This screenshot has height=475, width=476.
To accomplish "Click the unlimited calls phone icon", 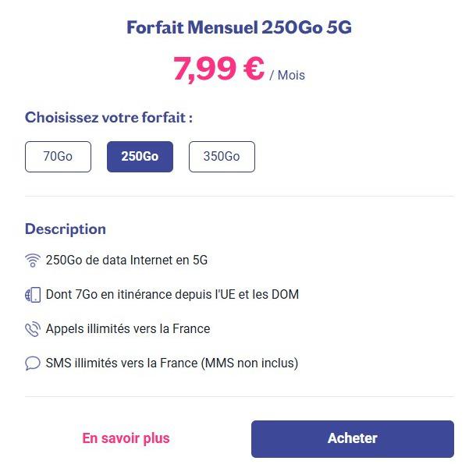I will (x=33, y=329).
